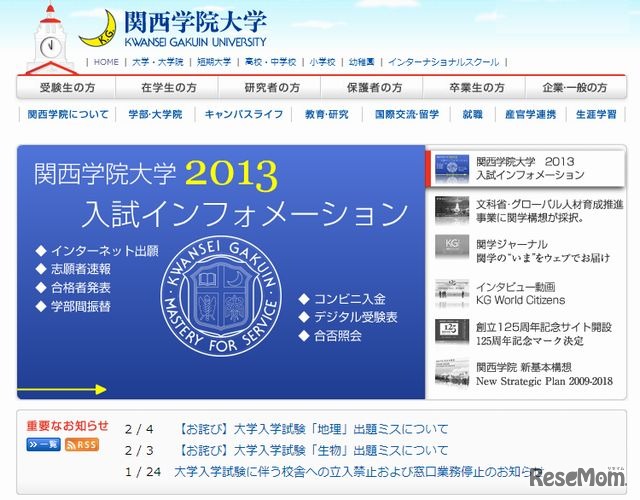Open 国際交流・留学 menu
This screenshot has width=640, height=500.
[x=407, y=114]
